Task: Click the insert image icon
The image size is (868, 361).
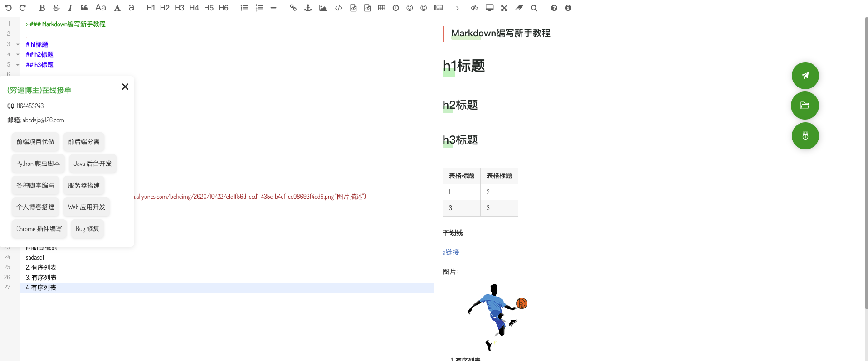Action: (323, 8)
